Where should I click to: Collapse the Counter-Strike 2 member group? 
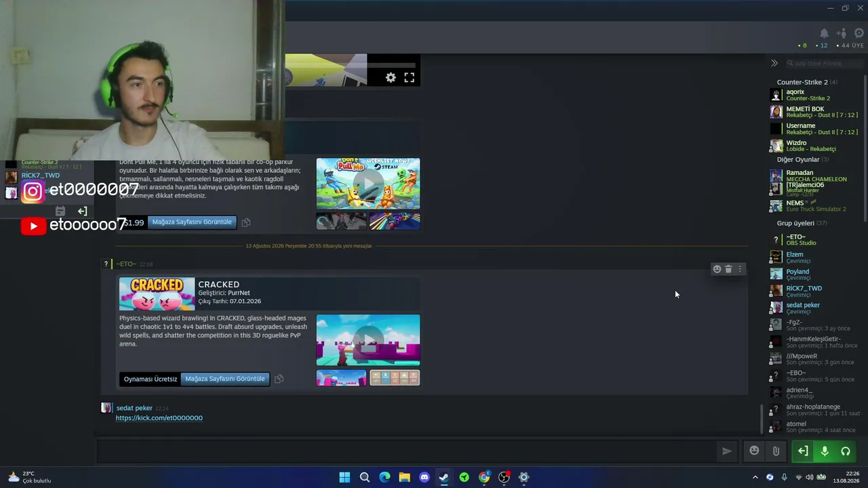[x=806, y=82]
